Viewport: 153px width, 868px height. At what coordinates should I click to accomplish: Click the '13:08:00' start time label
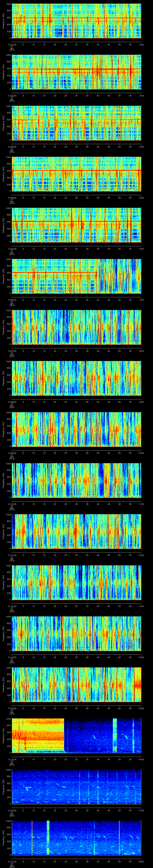tap(12, 402)
